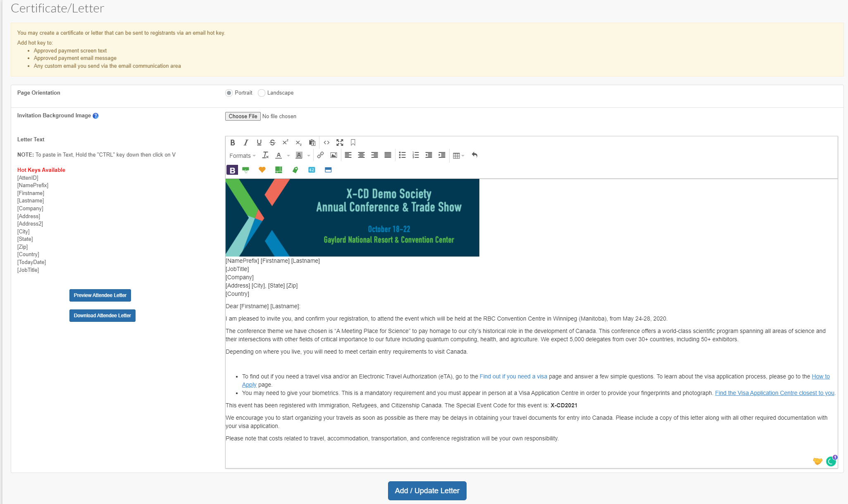Open the text color dropdown arrow
This screenshot has width=848, height=504.
pos(288,156)
